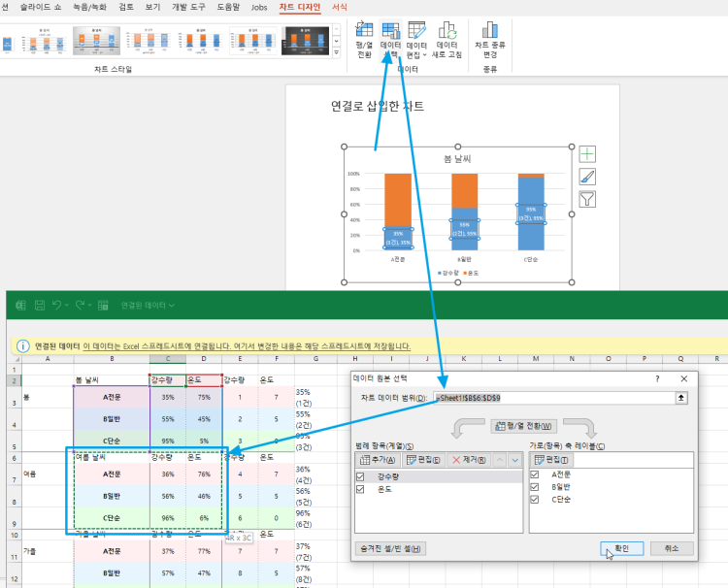This screenshot has height=588, width=728.
Task: Click the dialog help question mark
Action: (657, 378)
